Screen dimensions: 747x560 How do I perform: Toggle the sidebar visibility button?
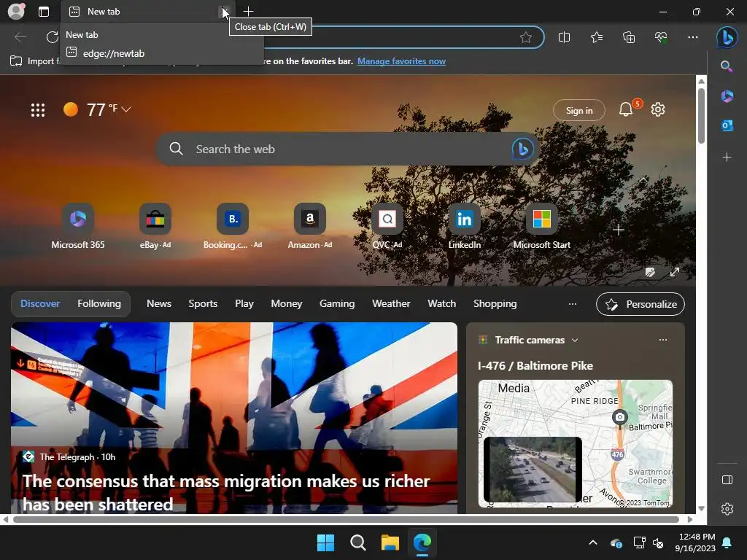coord(727,480)
